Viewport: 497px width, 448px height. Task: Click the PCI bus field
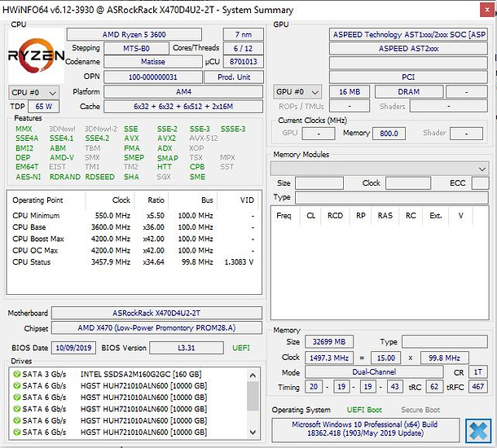point(408,77)
